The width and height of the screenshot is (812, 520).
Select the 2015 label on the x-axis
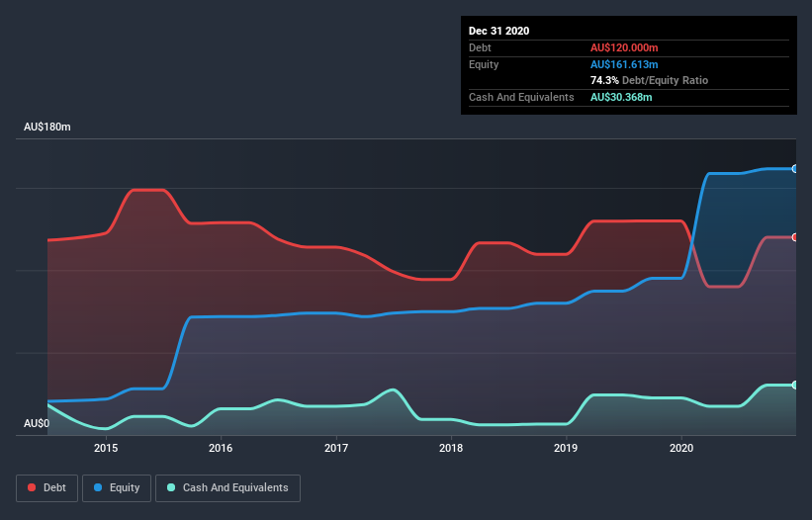pyautogui.click(x=106, y=448)
